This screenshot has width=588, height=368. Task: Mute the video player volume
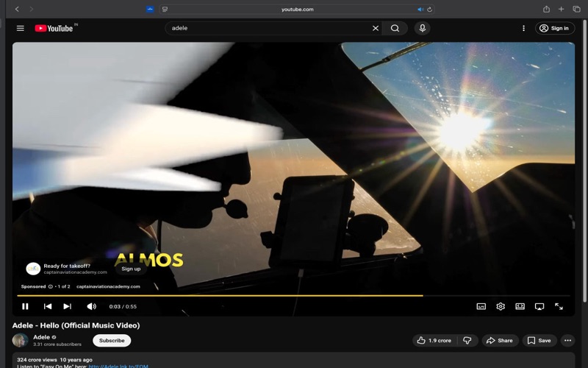coord(91,306)
